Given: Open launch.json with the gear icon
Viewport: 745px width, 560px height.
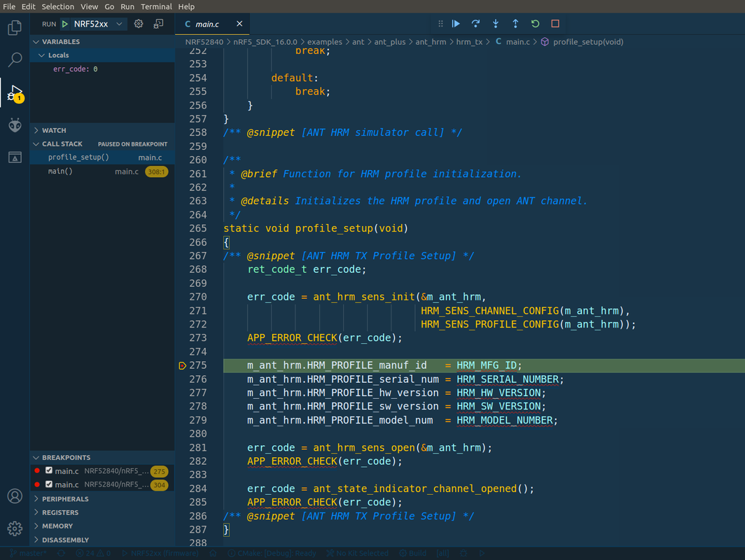Looking at the screenshot, I should [138, 24].
